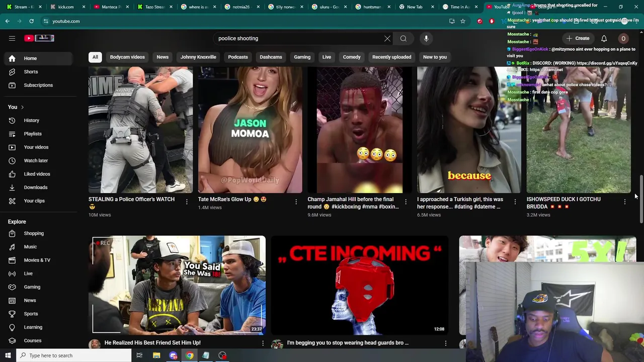Open options for STEALING a Police Officer's WATCH
The image size is (644, 362).
coord(187,202)
